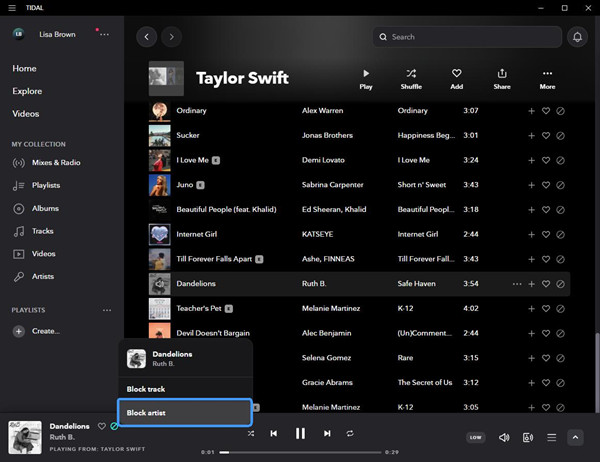Open the notifications bell
This screenshot has width=600, height=462.
tap(577, 37)
